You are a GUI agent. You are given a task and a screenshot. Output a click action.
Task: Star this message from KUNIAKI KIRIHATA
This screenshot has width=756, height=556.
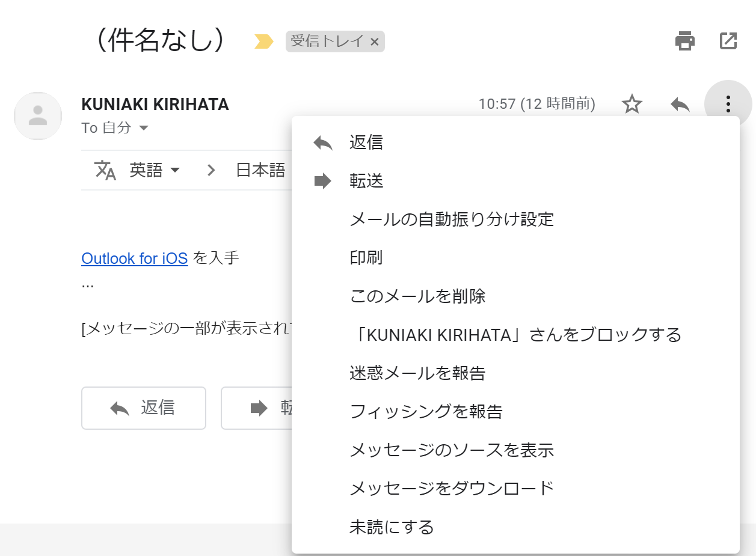[x=632, y=105]
